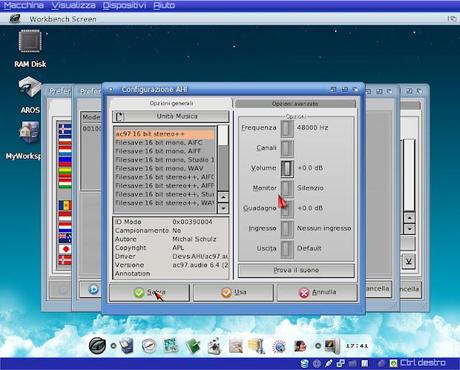Image resolution: width=460 pixels, height=370 pixels.
Task: Click the Canali slider knob
Action: click(287, 148)
